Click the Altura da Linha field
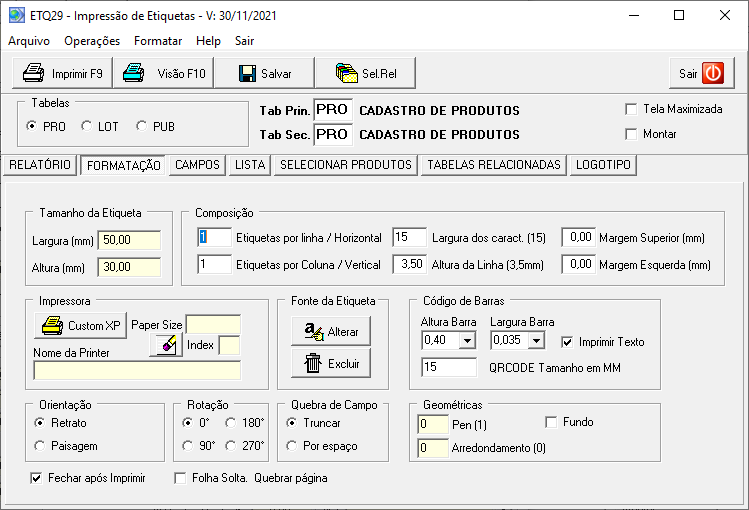Viewport: 749px width, 510px height. [409, 264]
